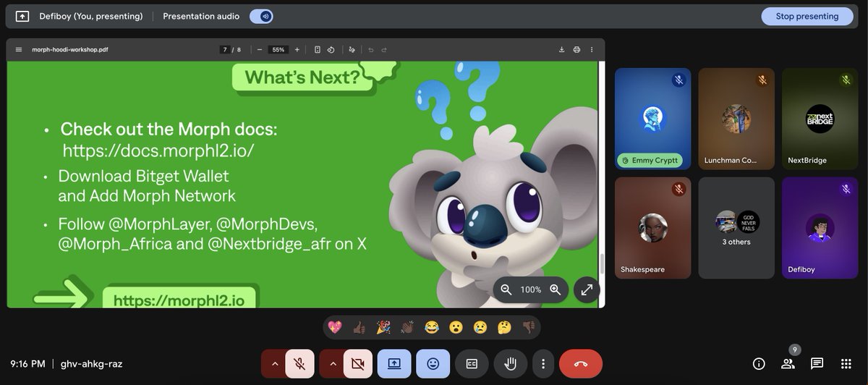
Task: Zoom out the presentation preview overlay
Action: pos(506,289)
